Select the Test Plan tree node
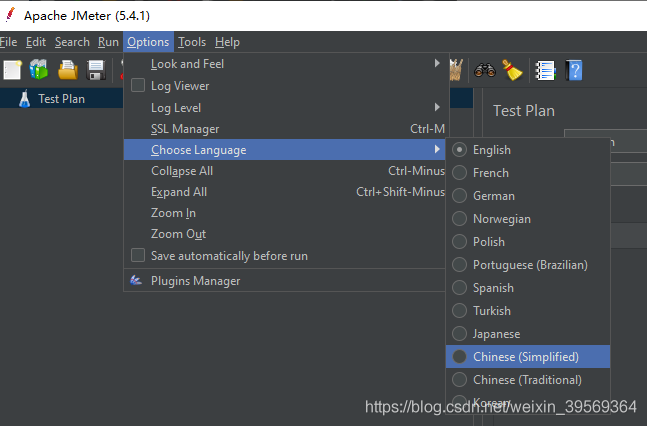647x426 pixels. pos(61,99)
